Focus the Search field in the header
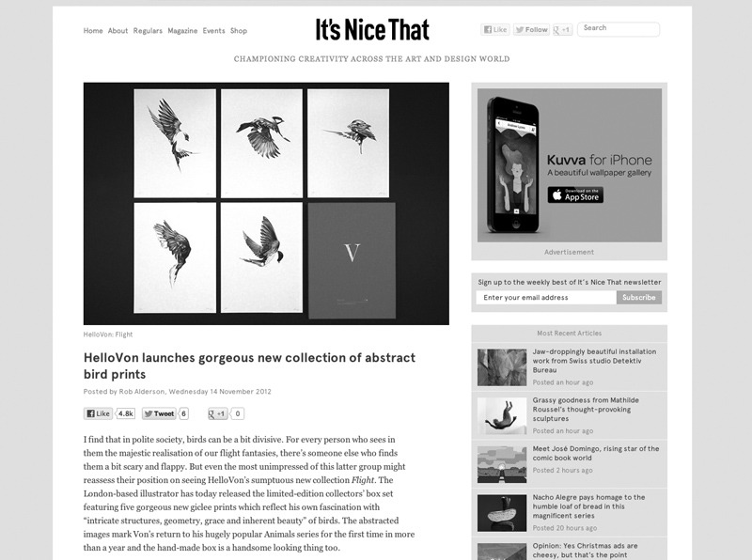Image resolution: width=752 pixels, height=560 pixels. [x=619, y=29]
